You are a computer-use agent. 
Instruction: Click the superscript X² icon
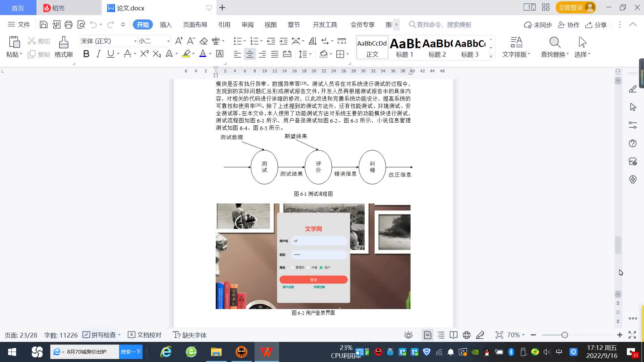(x=144, y=54)
